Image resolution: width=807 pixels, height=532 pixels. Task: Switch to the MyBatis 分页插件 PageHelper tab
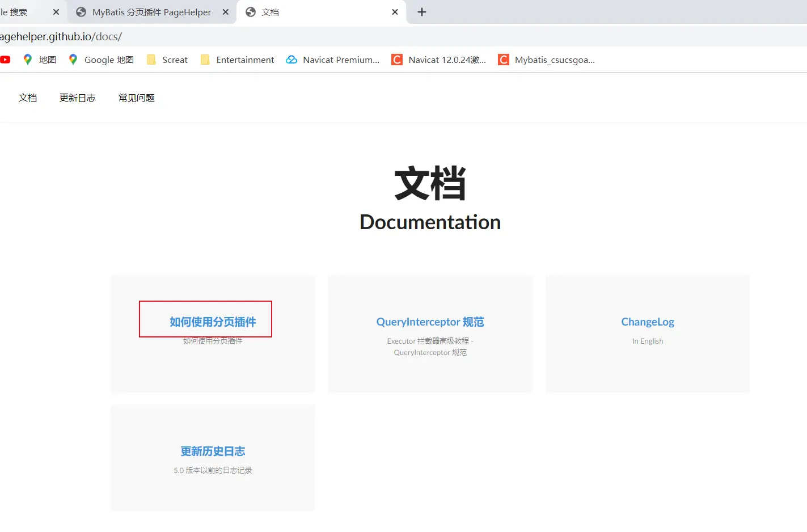(151, 12)
